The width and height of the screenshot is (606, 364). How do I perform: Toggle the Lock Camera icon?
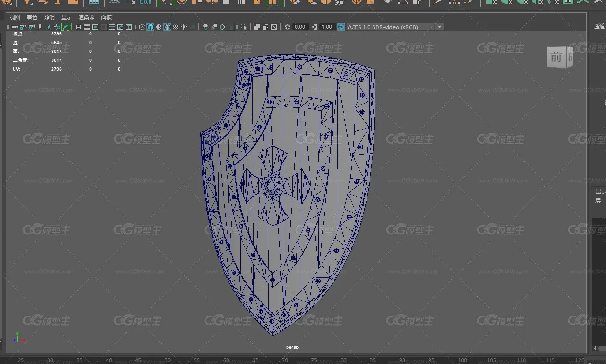tap(23, 27)
